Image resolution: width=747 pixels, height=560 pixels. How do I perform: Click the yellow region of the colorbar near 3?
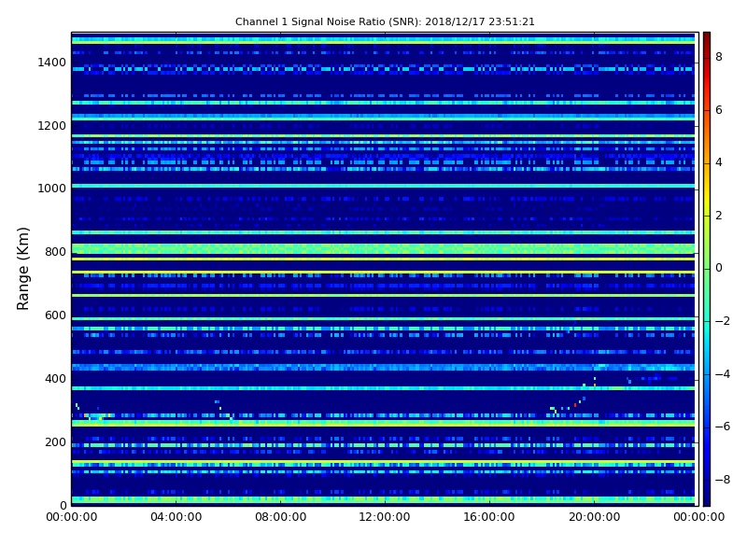point(707,189)
